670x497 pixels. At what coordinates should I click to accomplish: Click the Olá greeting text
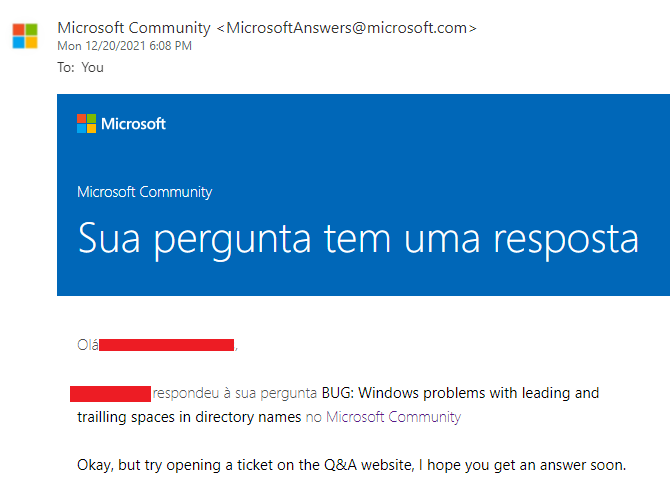pyautogui.click(x=88, y=345)
